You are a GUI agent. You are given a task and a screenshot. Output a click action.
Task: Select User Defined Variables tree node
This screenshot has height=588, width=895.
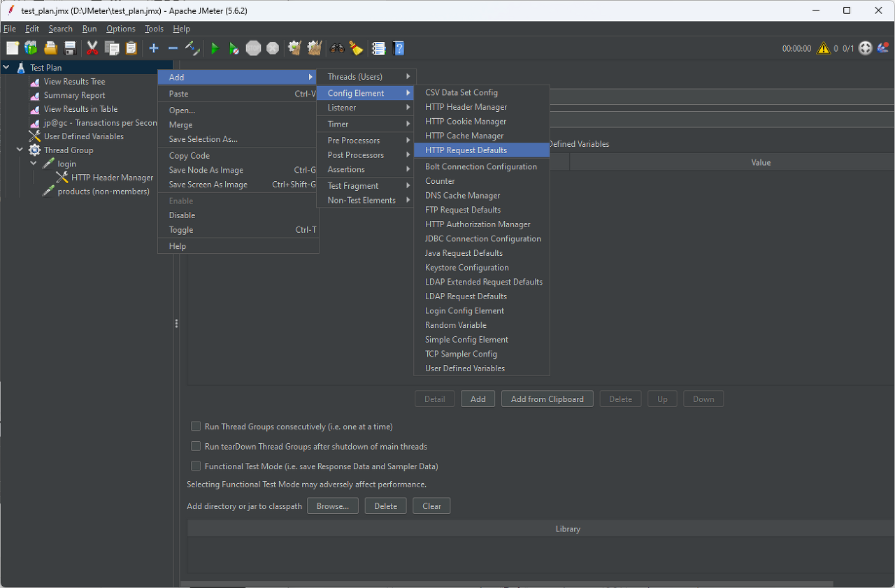83,136
